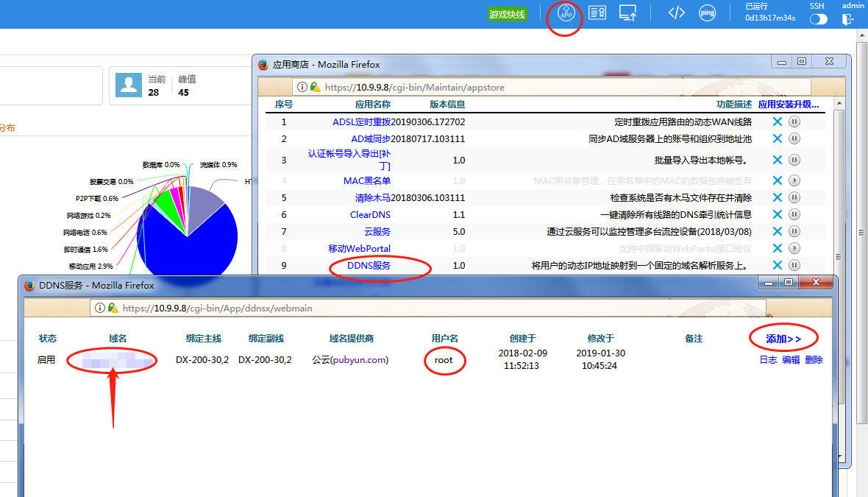This screenshot has height=497, width=868.
Task: Click 添加>> to add a DDNS entry
Action: 783,339
